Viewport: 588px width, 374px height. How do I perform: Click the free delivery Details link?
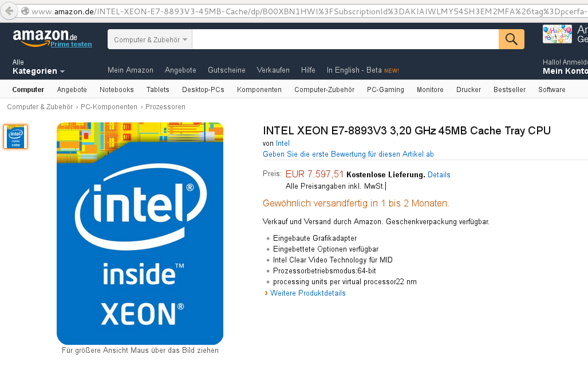point(439,175)
